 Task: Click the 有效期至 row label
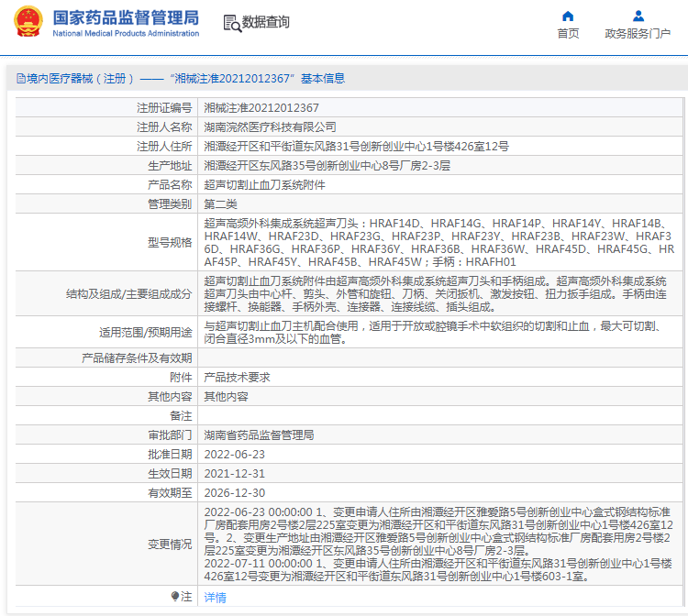pos(170,493)
